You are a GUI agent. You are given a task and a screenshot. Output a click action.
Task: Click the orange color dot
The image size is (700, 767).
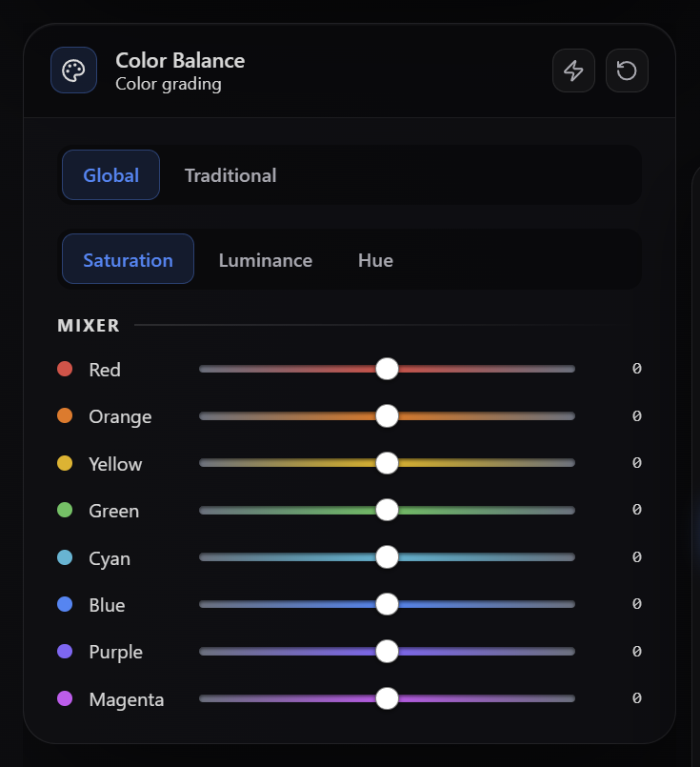click(65, 415)
